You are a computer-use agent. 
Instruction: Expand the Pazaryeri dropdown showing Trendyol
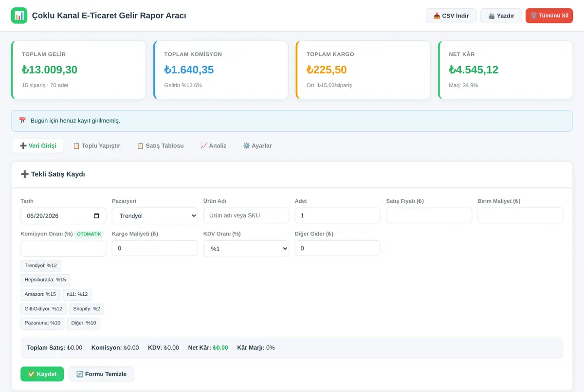pyautogui.click(x=155, y=215)
